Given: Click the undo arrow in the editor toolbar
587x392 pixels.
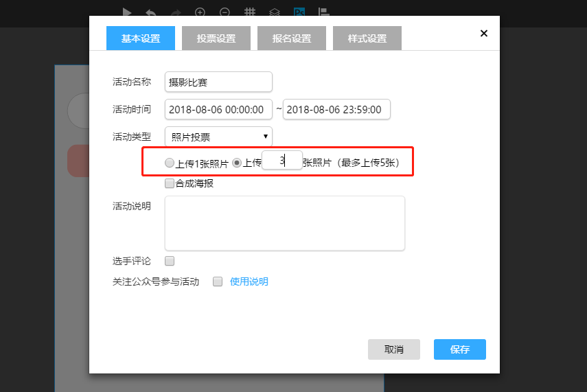Looking at the screenshot, I should (x=151, y=13).
